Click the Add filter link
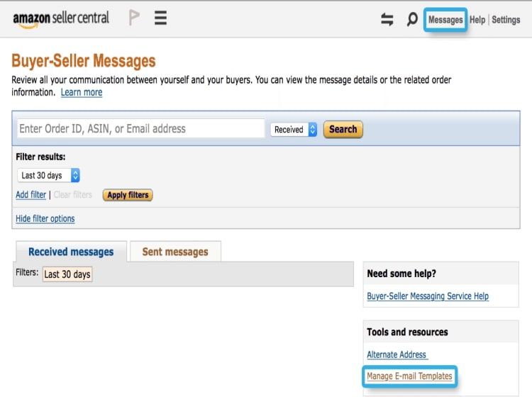This screenshot has height=404, width=532. (31, 194)
